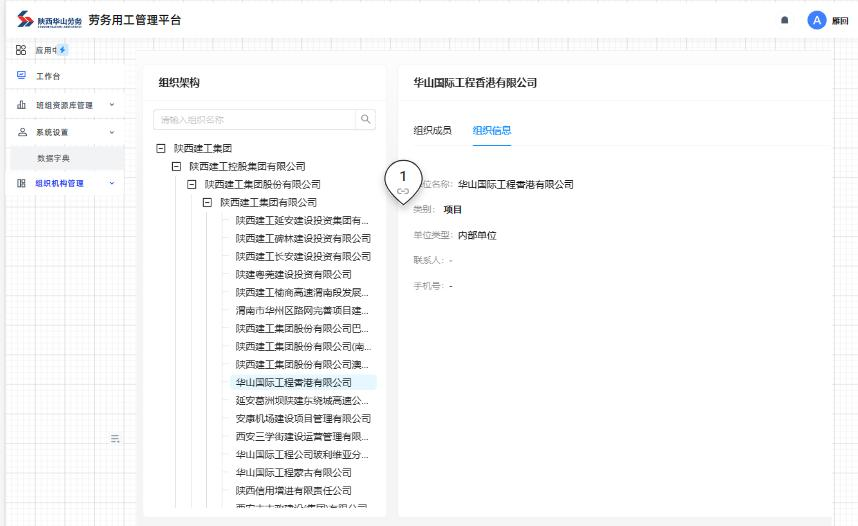Click the 工作台 monitor icon

pos(21,76)
